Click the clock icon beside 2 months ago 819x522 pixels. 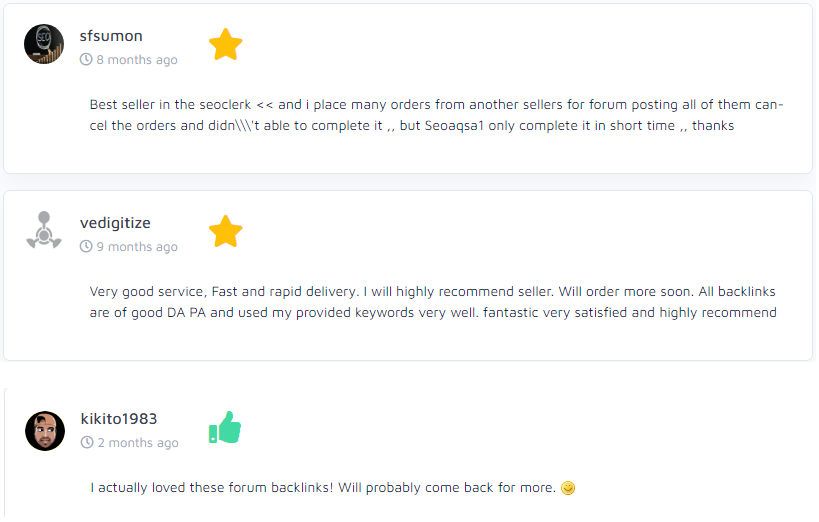pyautogui.click(x=87, y=443)
